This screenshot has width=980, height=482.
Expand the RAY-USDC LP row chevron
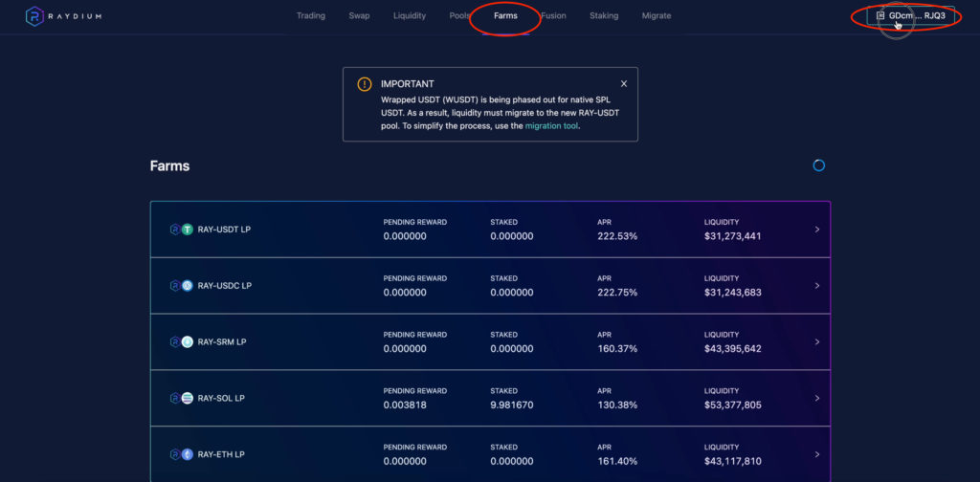[817, 285]
